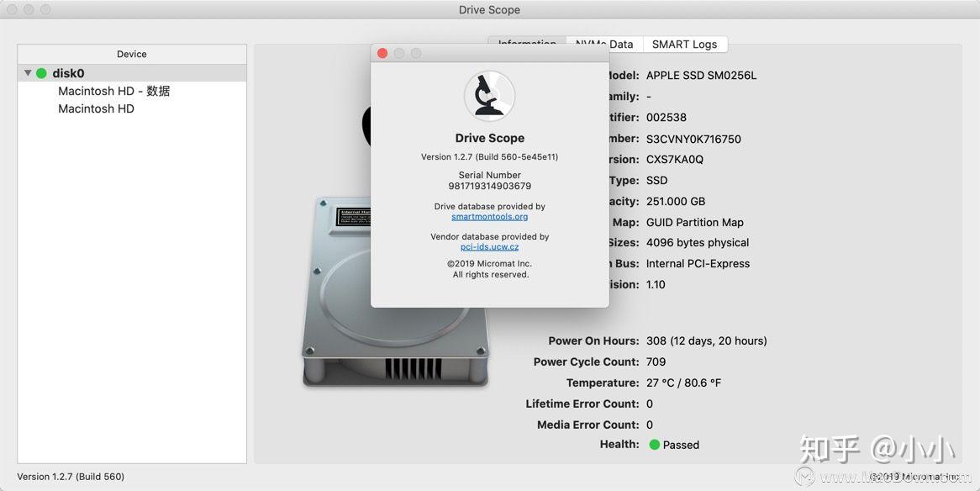
Task: Select the Information tab
Action: pos(526,44)
